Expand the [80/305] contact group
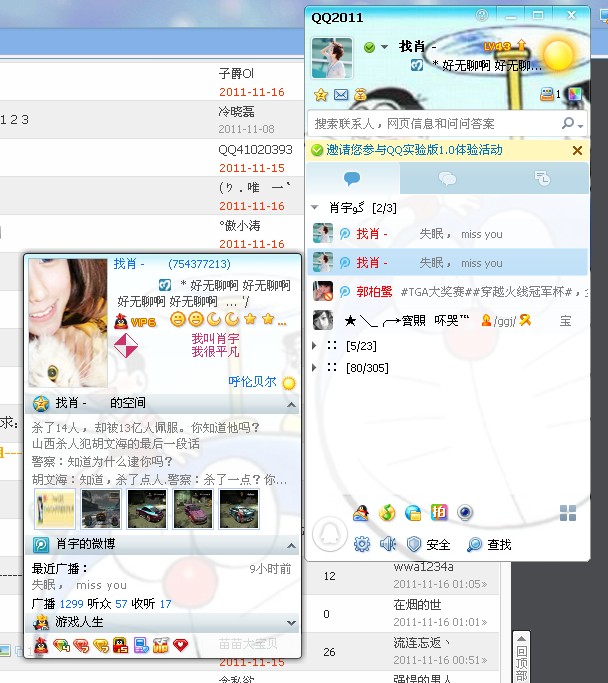 click(x=314, y=368)
